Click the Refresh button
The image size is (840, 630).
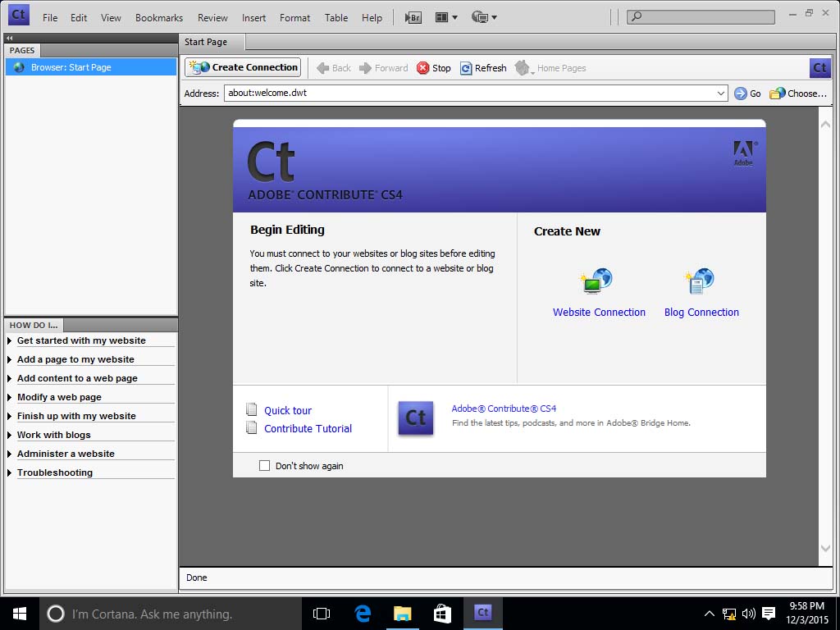(x=483, y=68)
